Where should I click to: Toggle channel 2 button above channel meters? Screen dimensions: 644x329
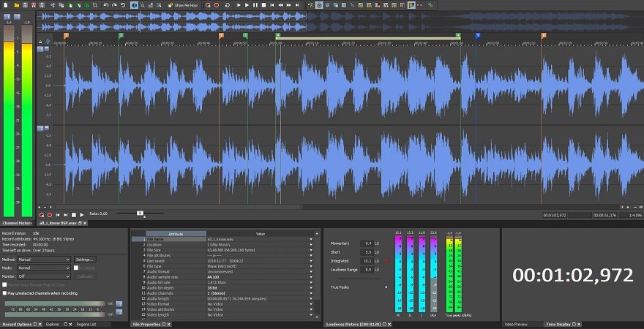(x=17, y=17)
